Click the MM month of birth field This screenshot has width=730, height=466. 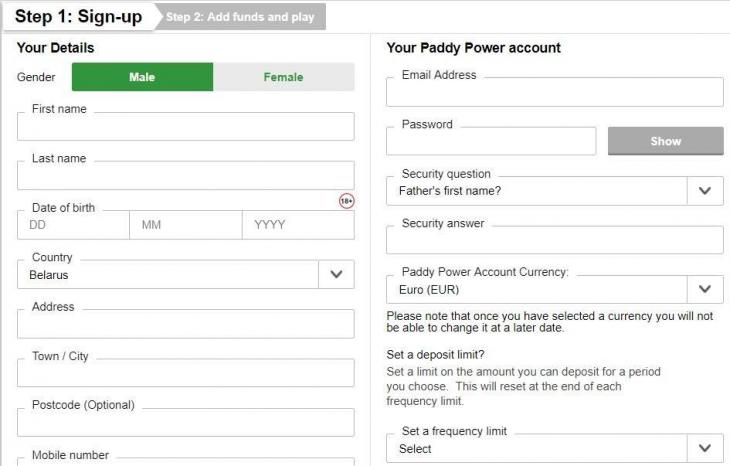click(x=186, y=225)
